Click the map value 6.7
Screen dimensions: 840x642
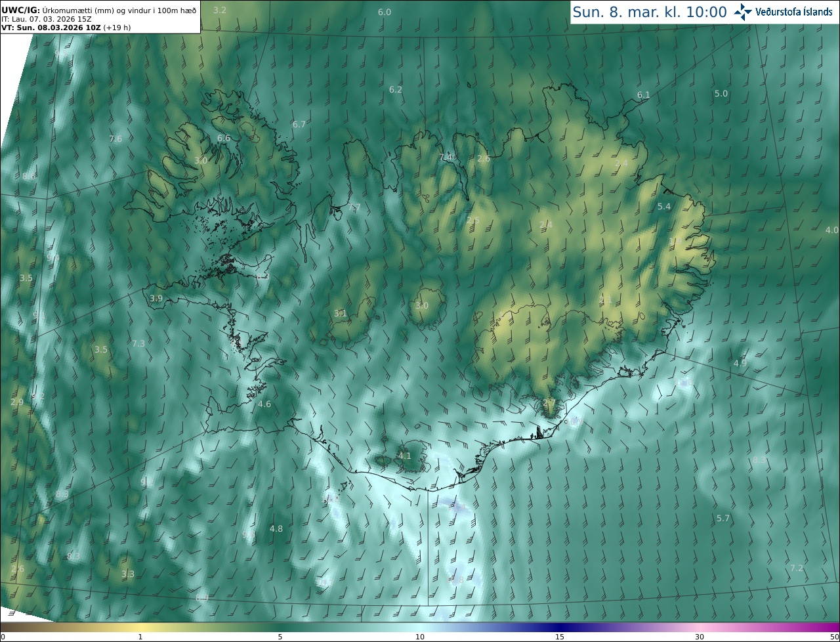(299, 124)
